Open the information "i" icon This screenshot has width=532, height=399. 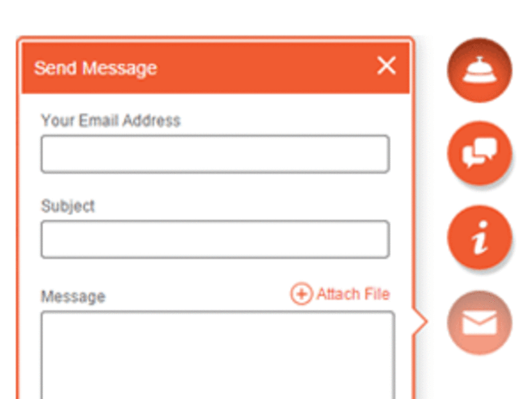(x=479, y=237)
